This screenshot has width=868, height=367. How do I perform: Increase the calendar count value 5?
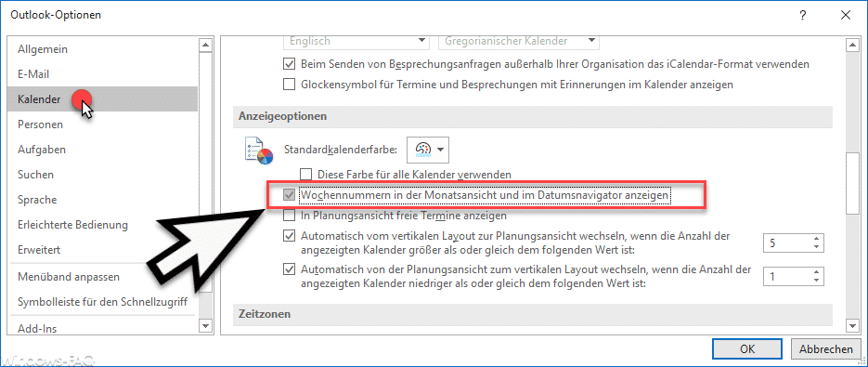(816, 239)
